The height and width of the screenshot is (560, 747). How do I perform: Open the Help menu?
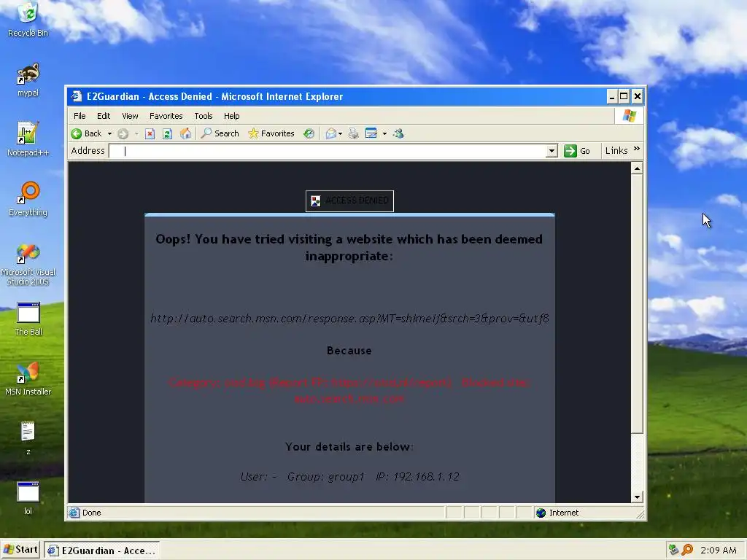231,116
